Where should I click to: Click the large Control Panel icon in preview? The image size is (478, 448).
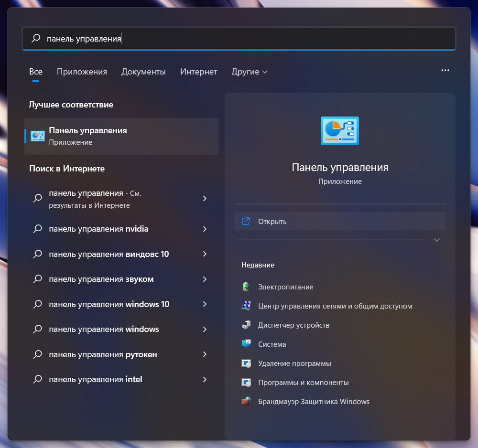click(339, 131)
